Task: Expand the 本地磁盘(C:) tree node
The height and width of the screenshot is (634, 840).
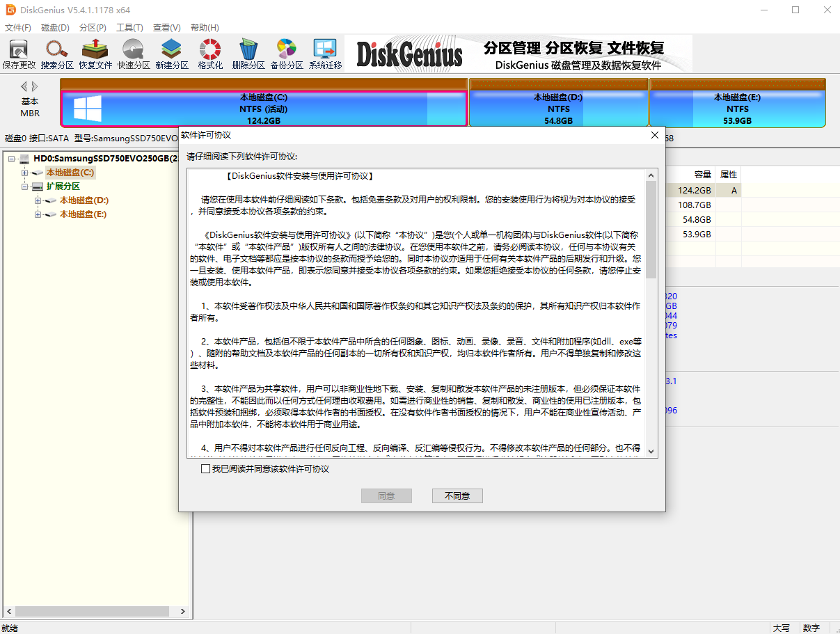Action: point(25,173)
